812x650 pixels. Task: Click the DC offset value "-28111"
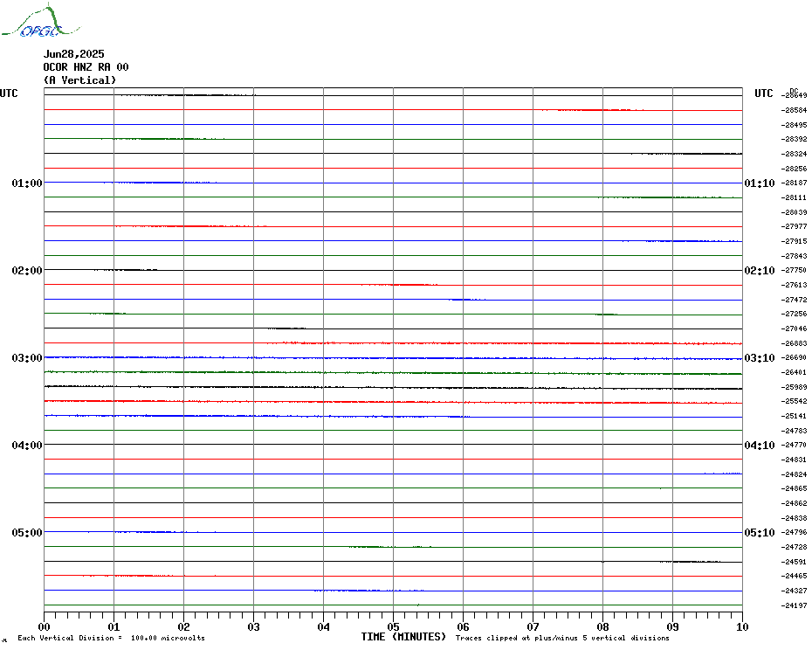point(795,197)
